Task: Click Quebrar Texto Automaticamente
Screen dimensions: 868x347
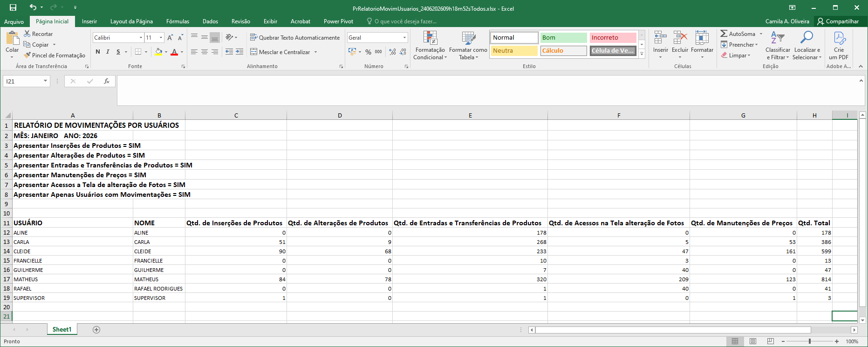Action: [295, 37]
